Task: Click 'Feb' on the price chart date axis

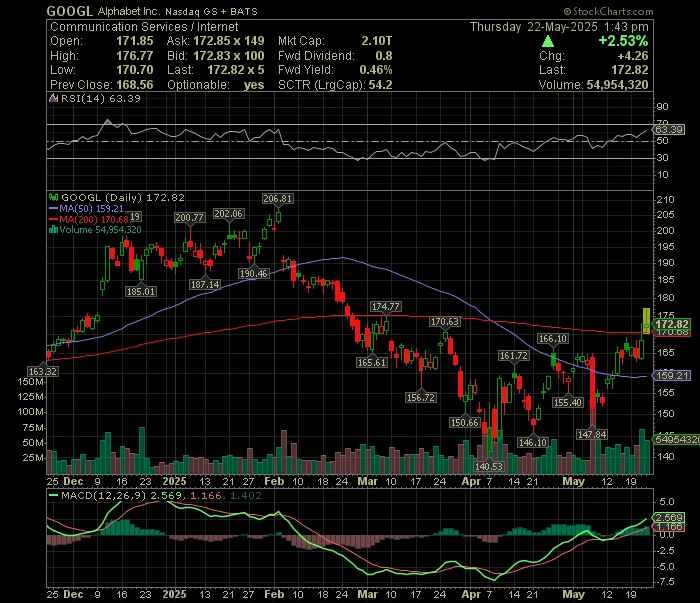Action: tap(274, 482)
